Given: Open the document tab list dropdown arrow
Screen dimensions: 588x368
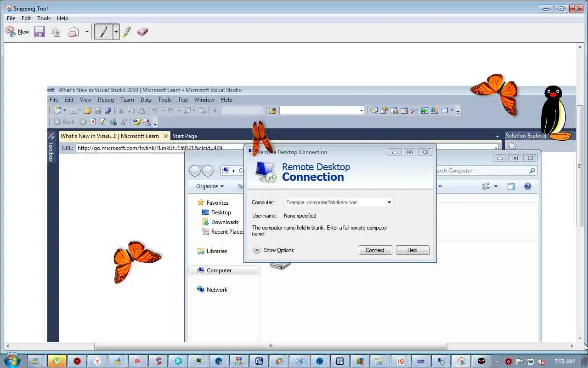Looking at the screenshot, I should [x=498, y=136].
